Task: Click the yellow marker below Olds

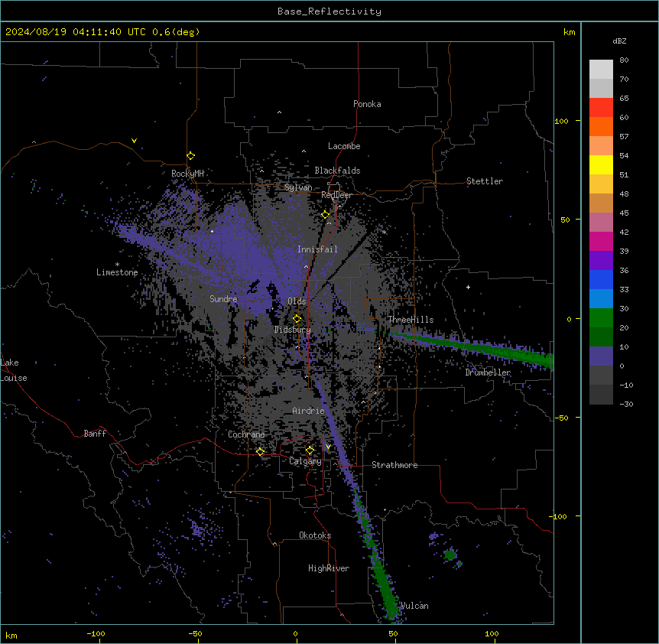Action: pyautogui.click(x=297, y=319)
